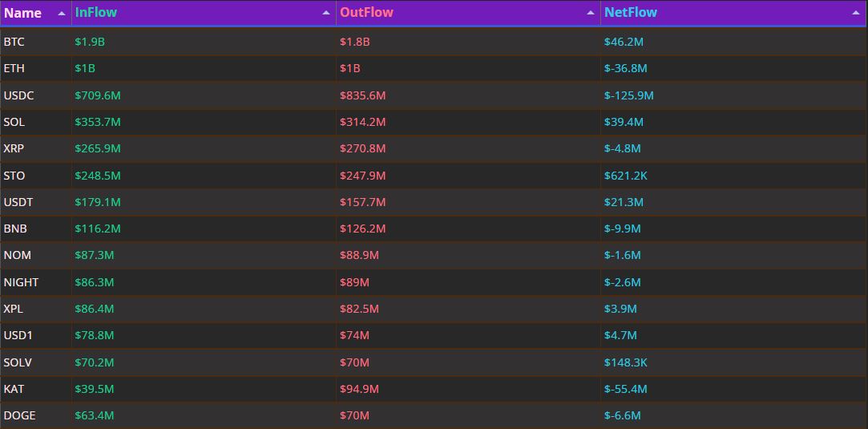The width and height of the screenshot is (868, 429).
Task: Click the NIGHT row name
Action: tap(21, 282)
